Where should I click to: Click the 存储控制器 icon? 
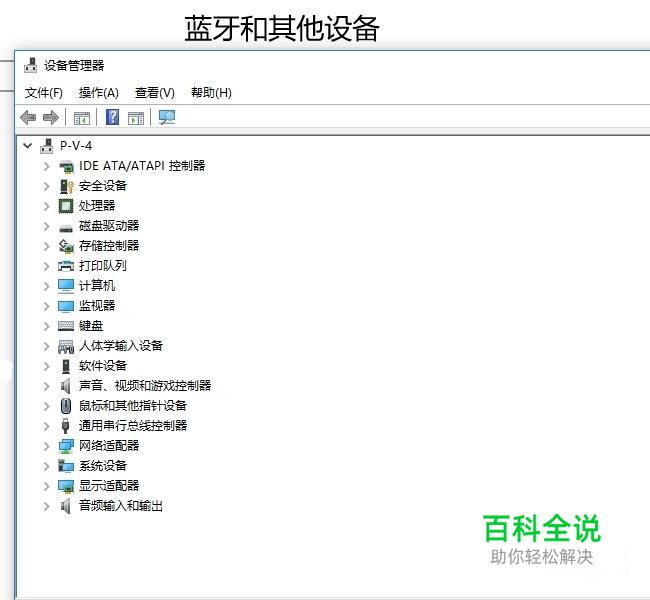coord(66,246)
